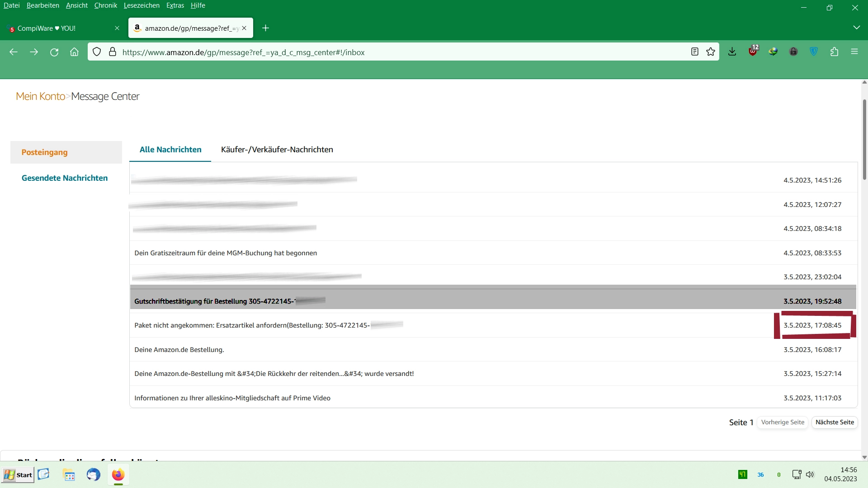Open blurred message dated 4.5.2023, 14:51:26
Viewport: 868px width, 488px height.
493,180
